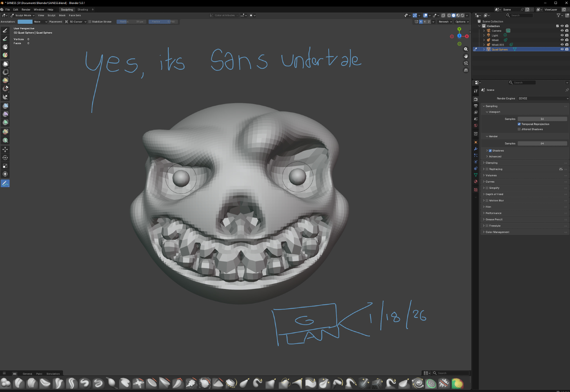Viewport: 570px width, 392px height.
Task: Click the Rotate transform tool
Action: (5, 158)
